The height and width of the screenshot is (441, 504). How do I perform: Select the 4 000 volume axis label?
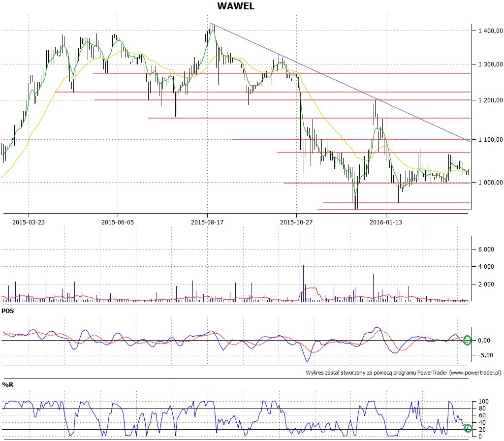(x=487, y=267)
